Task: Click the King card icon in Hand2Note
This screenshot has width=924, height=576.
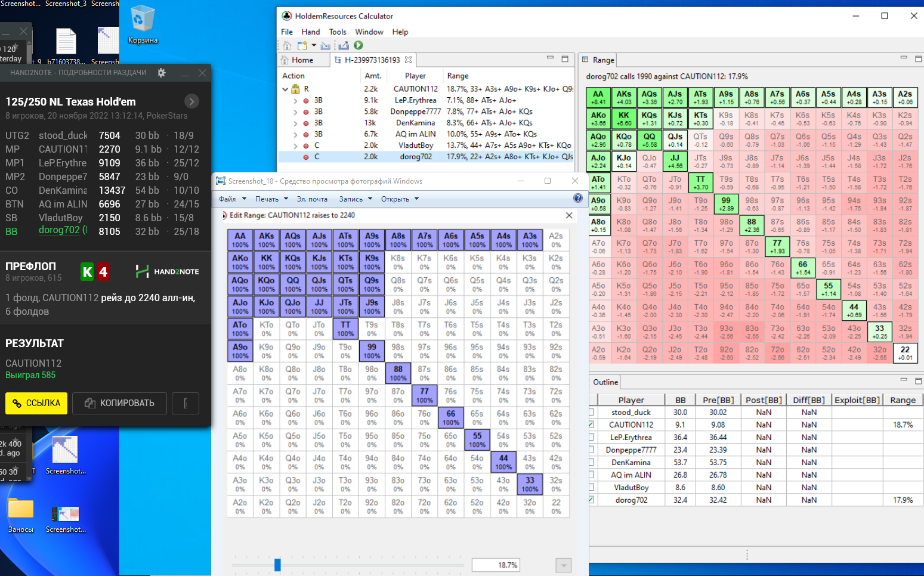Action: tap(87, 272)
